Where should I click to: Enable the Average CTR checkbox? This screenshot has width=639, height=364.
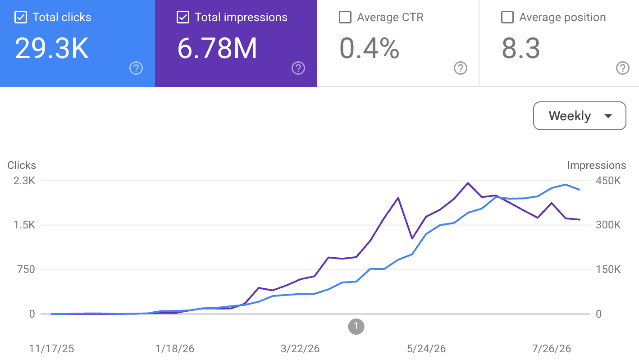coord(345,18)
